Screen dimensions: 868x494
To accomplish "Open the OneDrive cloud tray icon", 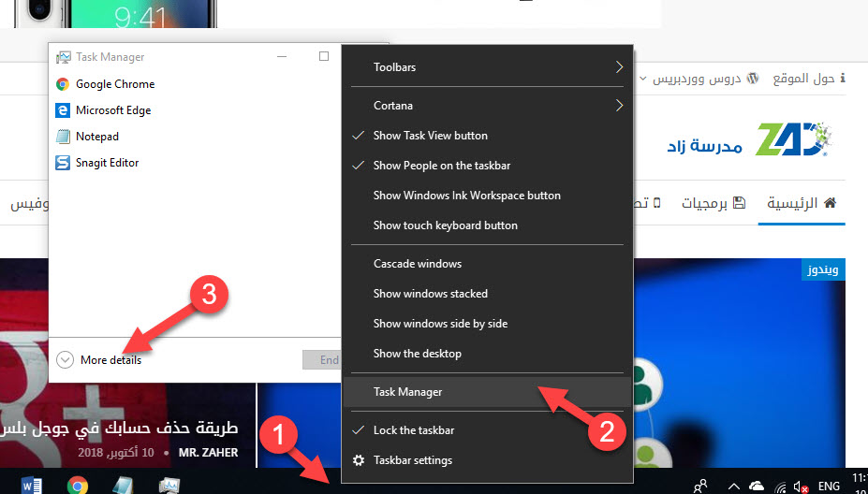I will pos(757,486).
